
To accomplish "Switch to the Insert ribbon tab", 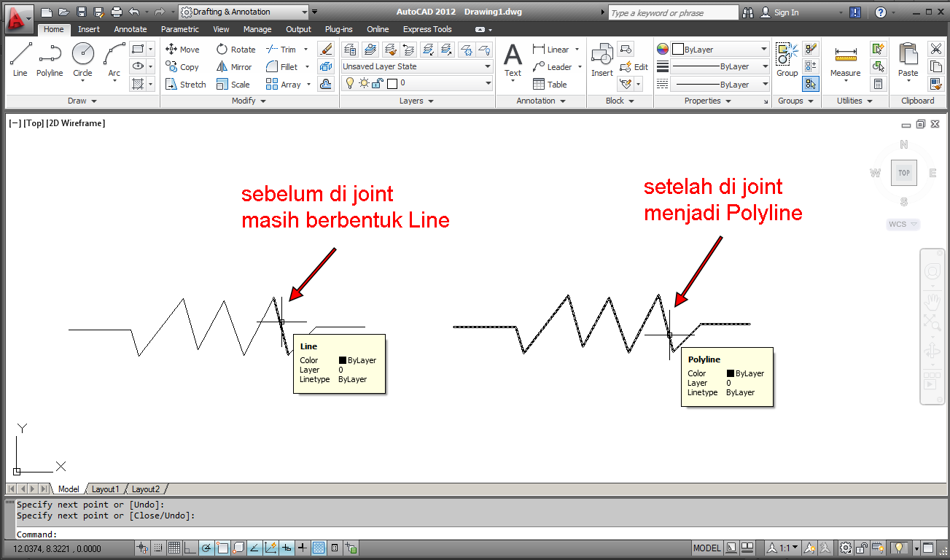I will pos(88,29).
